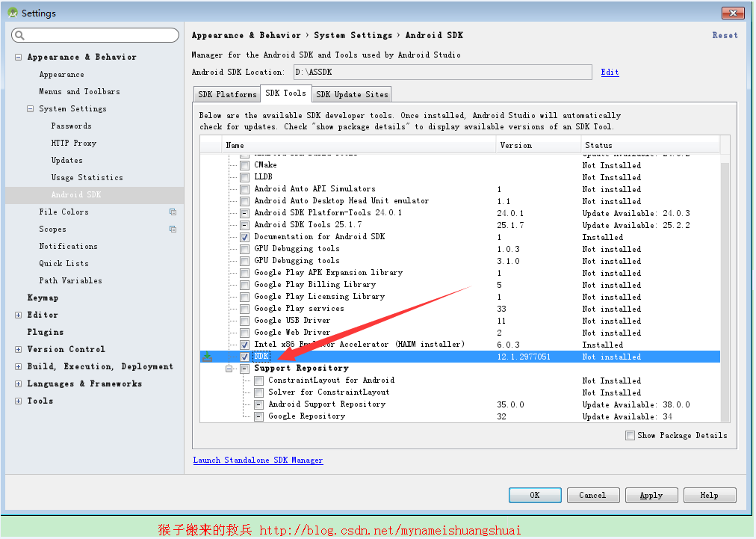Click Solver for ConstraintLayout row
Screen dimensions: 756x539
coord(460,392)
